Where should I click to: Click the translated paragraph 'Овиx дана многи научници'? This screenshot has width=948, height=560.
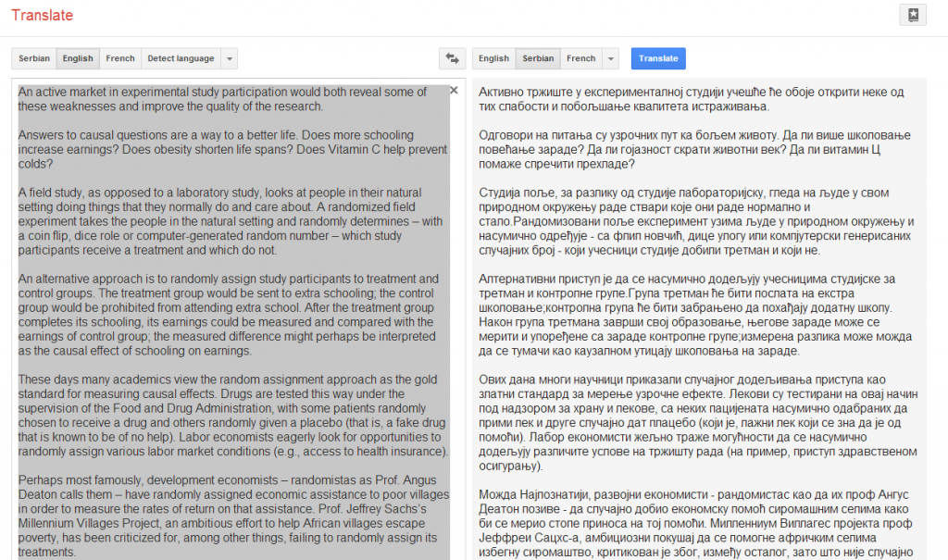point(698,423)
